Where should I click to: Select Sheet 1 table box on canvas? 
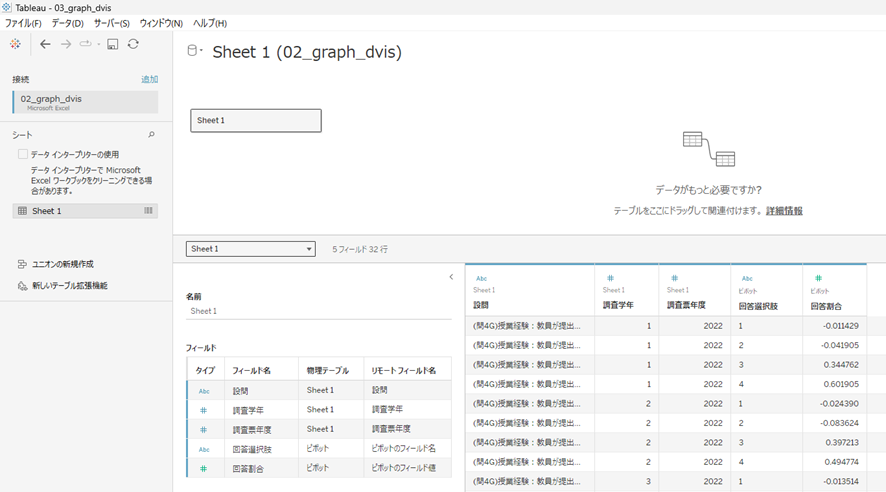[256, 120]
